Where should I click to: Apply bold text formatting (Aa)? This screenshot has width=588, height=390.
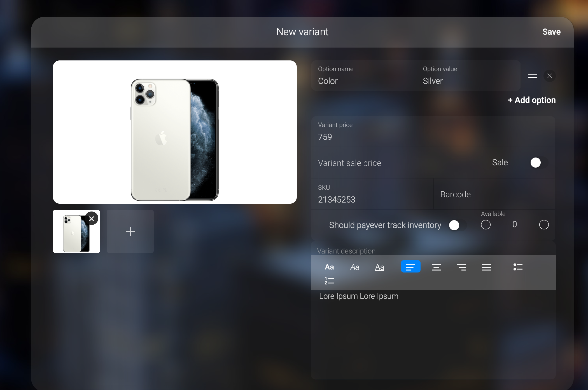tap(329, 267)
